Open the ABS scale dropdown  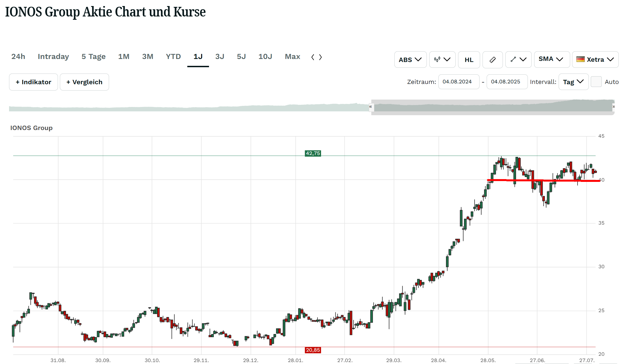tap(410, 60)
